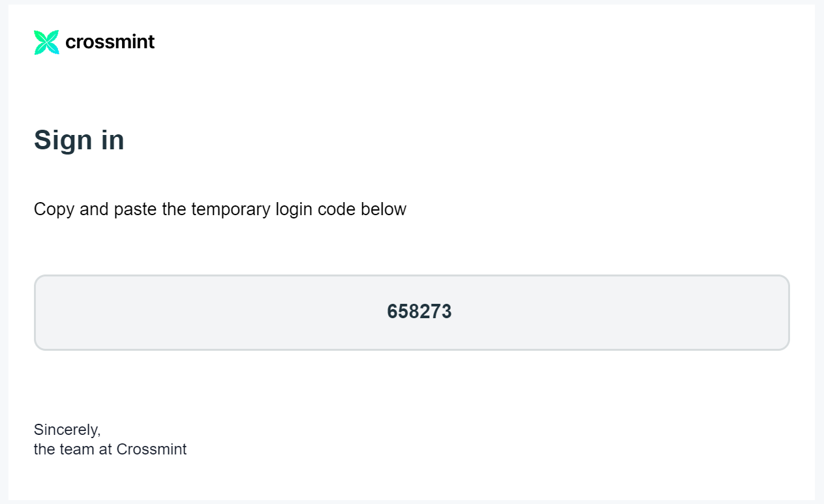Click the crossmint wordmark text

pyautogui.click(x=110, y=42)
